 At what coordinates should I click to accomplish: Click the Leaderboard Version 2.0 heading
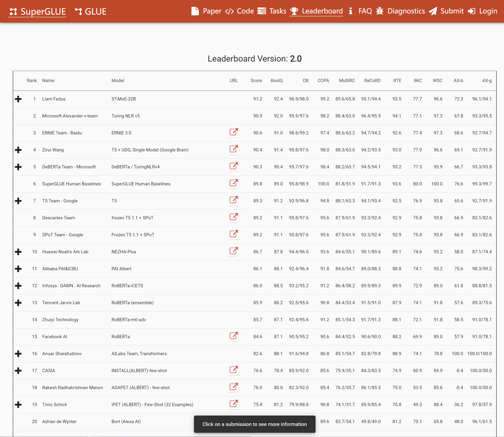point(254,59)
